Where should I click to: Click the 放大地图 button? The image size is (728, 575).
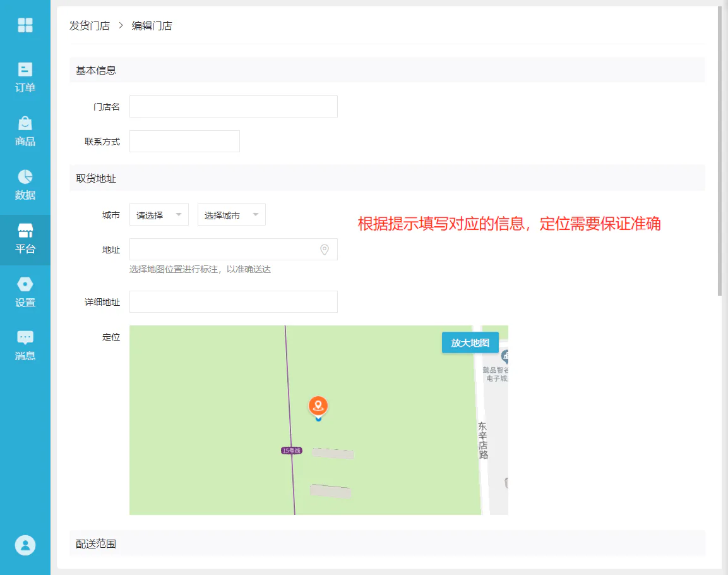470,342
